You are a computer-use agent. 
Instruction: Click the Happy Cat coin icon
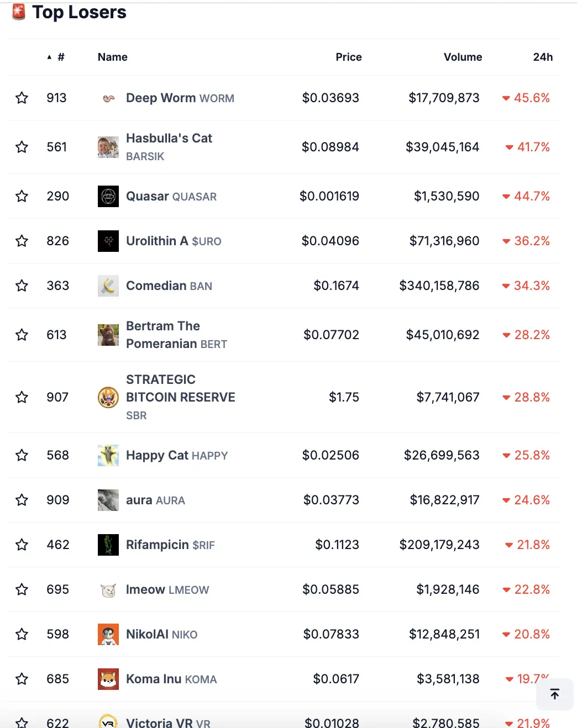click(x=108, y=455)
